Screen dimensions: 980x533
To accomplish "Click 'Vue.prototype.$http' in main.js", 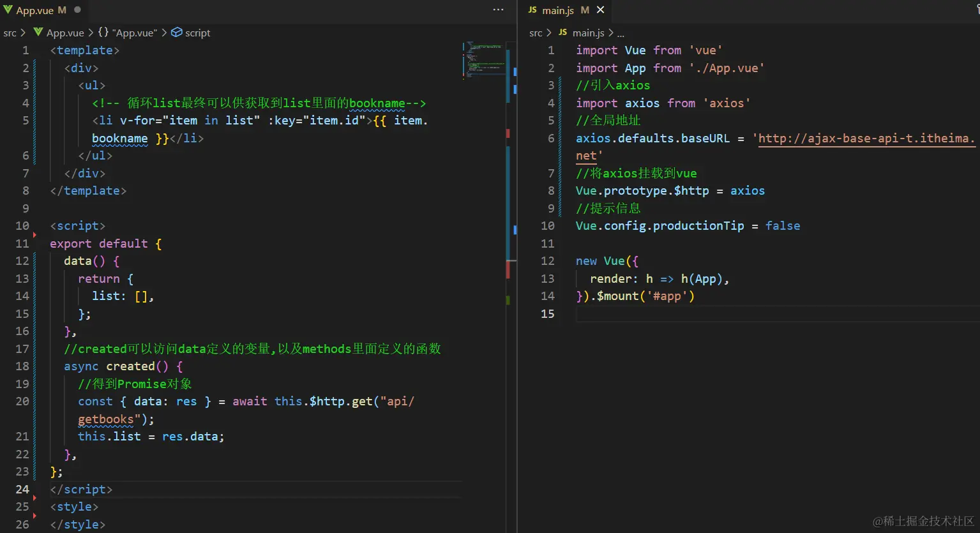I will coord(642,191).
